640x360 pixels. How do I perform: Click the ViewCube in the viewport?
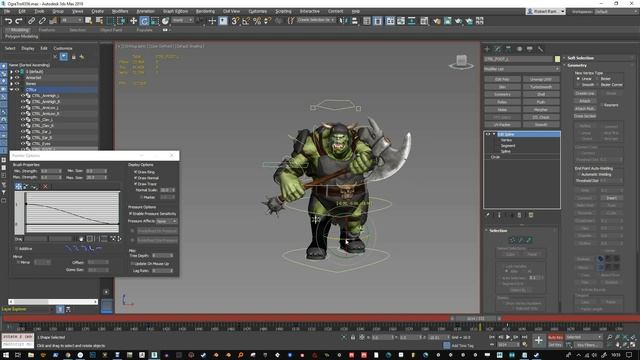(x=461, y=62)
